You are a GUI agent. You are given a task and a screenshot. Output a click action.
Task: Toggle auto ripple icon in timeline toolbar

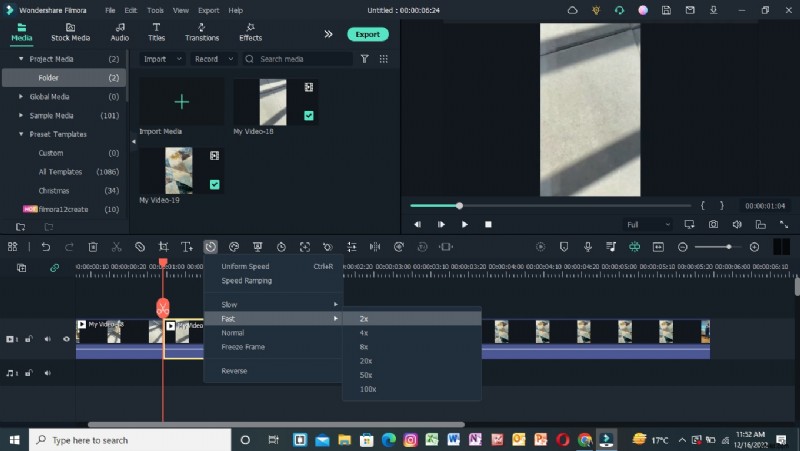click(x=635, y=247)
